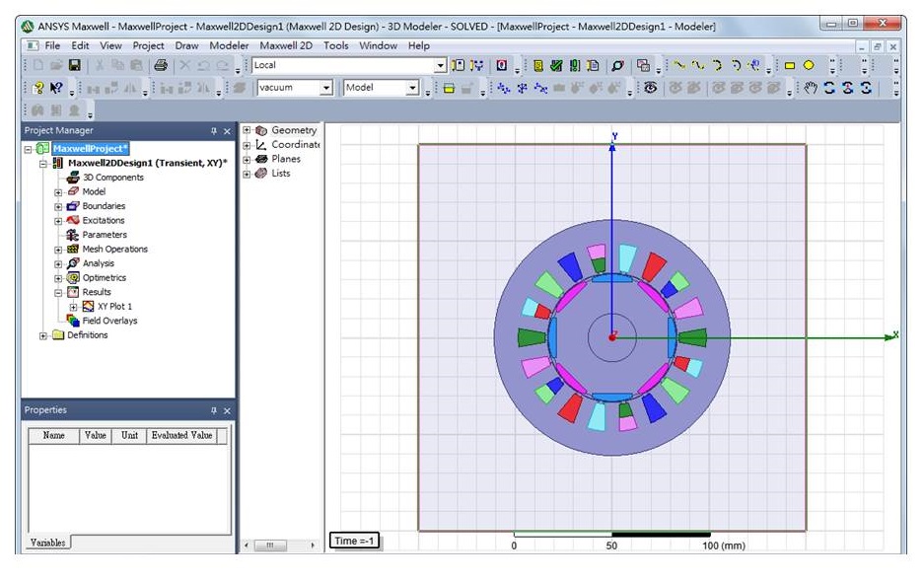Open the vacuum material dropdown
The width and height of the screenshot is (924, 581).
coord(326,88)
